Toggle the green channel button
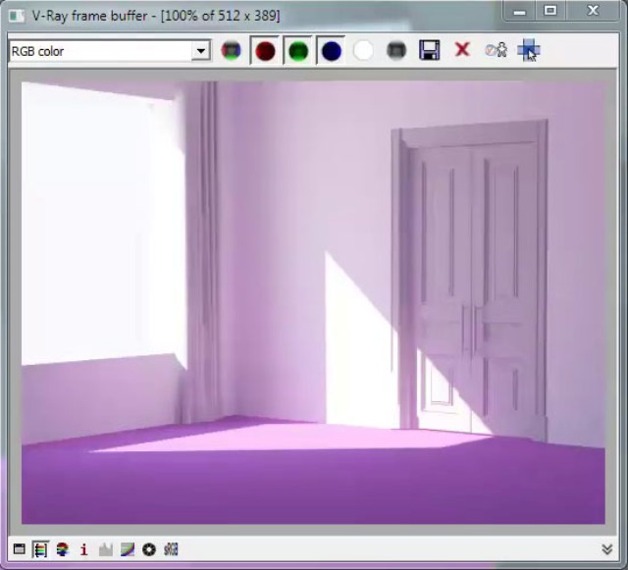 [x=298, y=51]
